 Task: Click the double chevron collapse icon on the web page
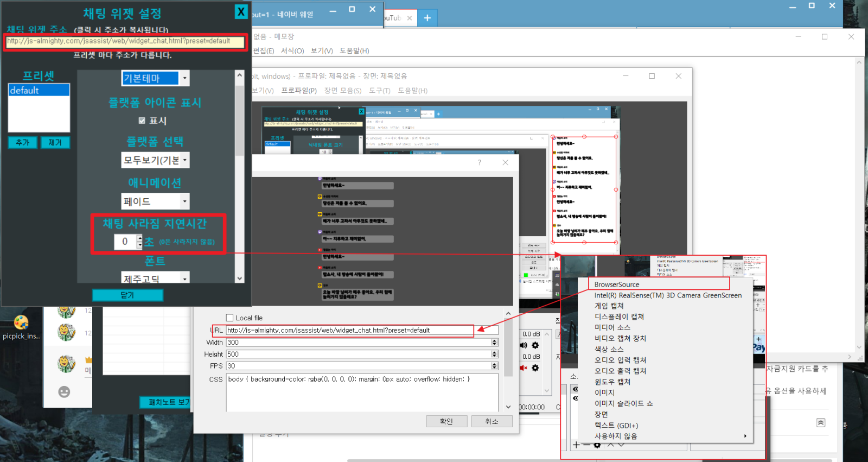pyautogui.click(x=821, y=422)
